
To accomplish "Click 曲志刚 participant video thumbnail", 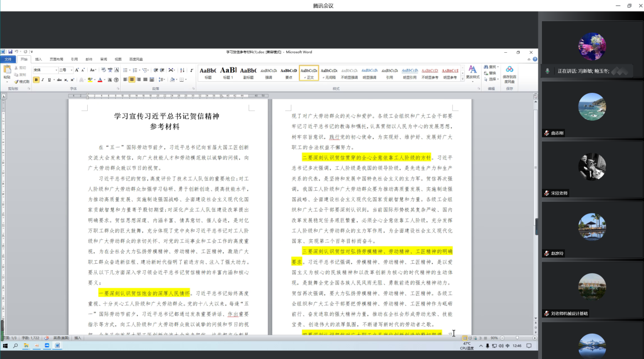I will pyautogui.click(x=591, y=109).
